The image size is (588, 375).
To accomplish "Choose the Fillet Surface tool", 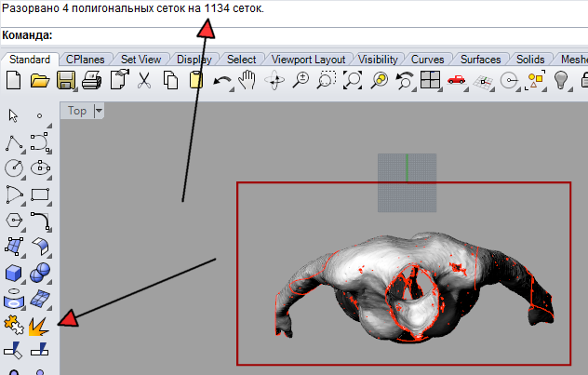I will 40,247.
